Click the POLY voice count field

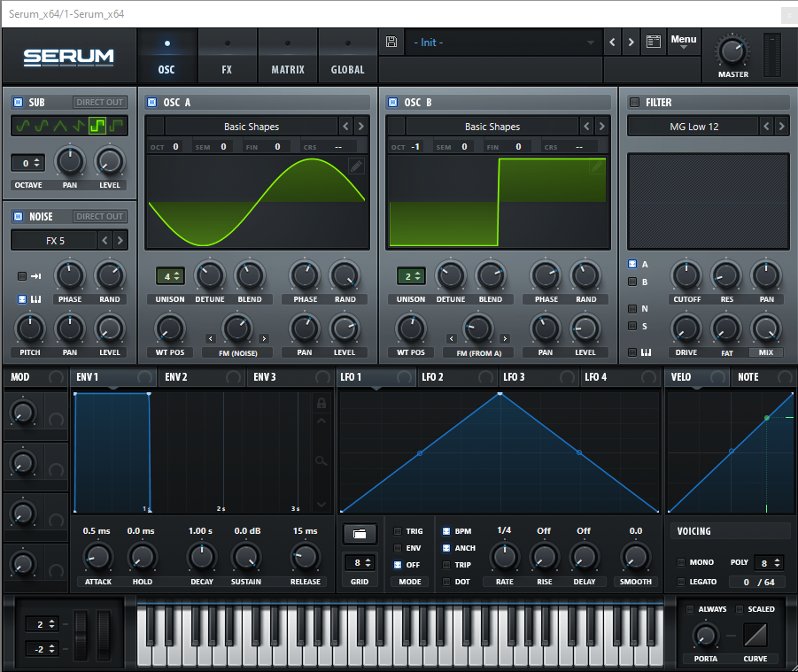(769, 562)
